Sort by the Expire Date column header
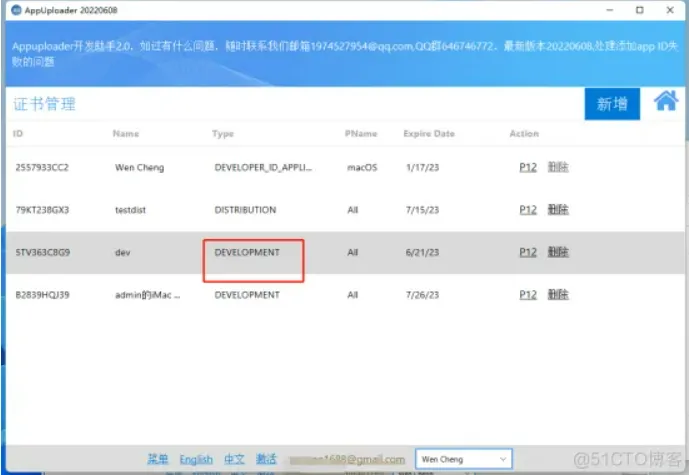The height and width of the screenshot is (475, 689). 429,134
